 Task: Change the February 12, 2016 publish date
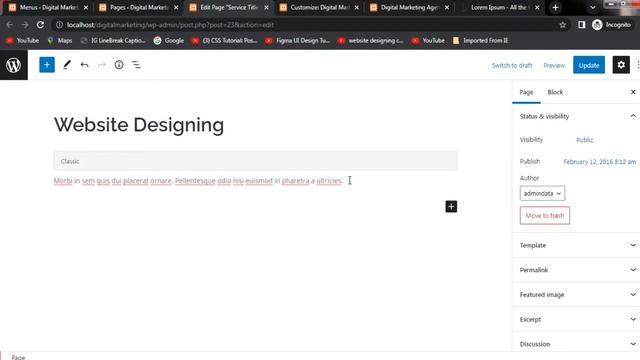tap(600, 162)
